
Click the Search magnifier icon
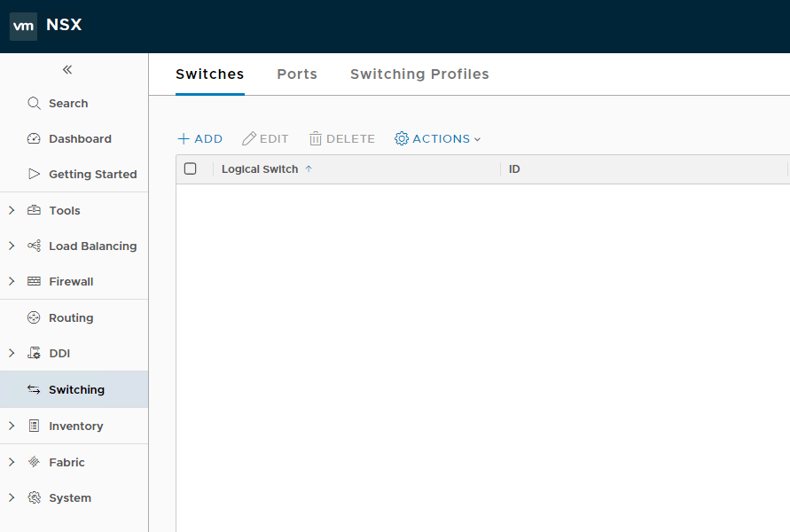[34, 103]
